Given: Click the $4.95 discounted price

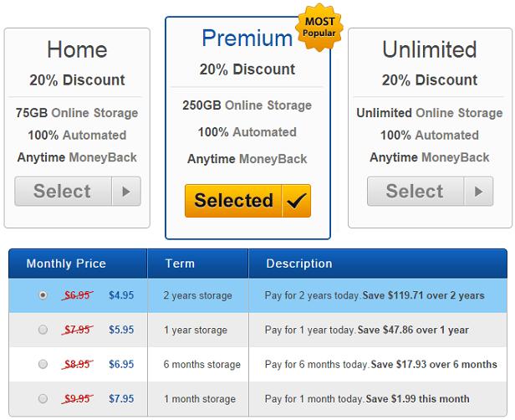Looking at the screenshot, I should tap(121, 295).
